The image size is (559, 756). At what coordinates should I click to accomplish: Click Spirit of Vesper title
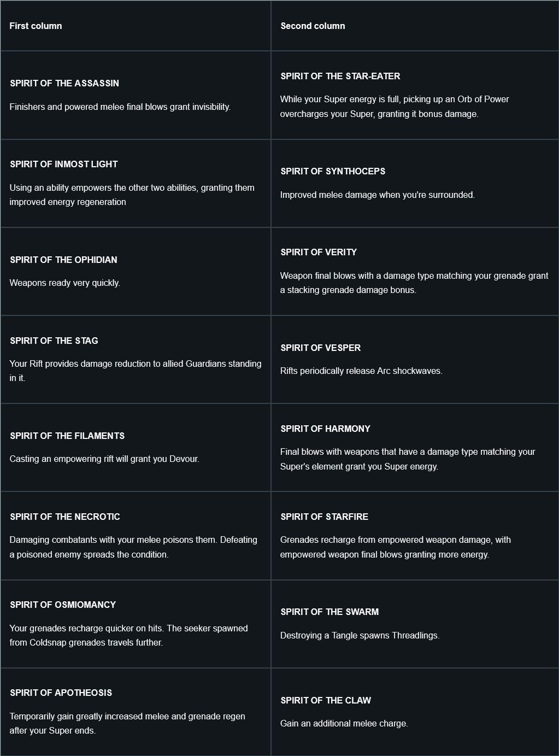321,348
